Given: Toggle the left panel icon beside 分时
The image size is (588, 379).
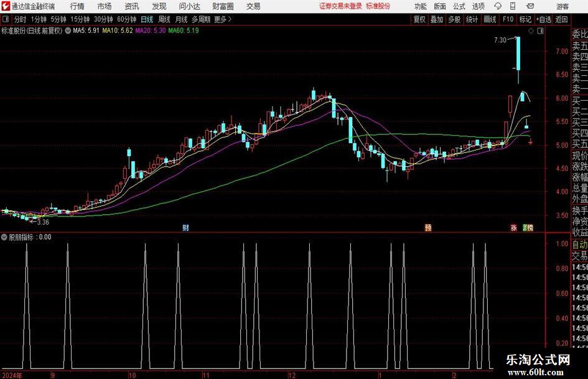Looking at the screenshot, I should coord(6,19).
